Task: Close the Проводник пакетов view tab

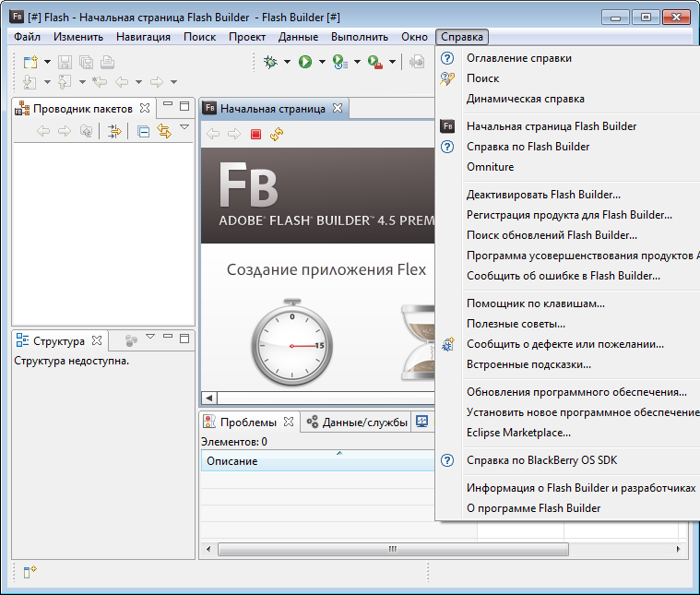Action: click(x=145, y=108)
